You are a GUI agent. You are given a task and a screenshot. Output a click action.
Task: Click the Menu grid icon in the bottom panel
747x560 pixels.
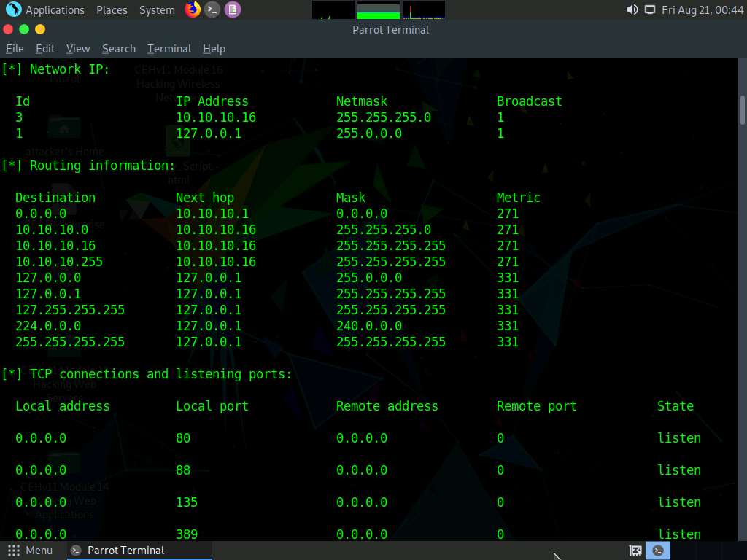click(14, 551)
